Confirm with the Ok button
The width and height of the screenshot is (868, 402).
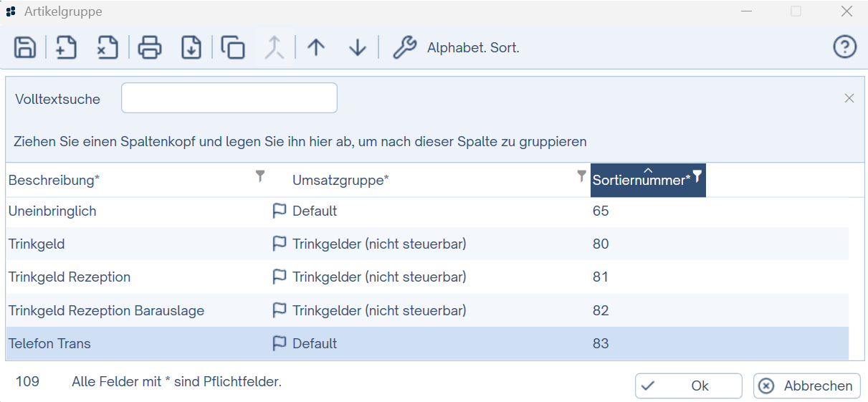688,386
